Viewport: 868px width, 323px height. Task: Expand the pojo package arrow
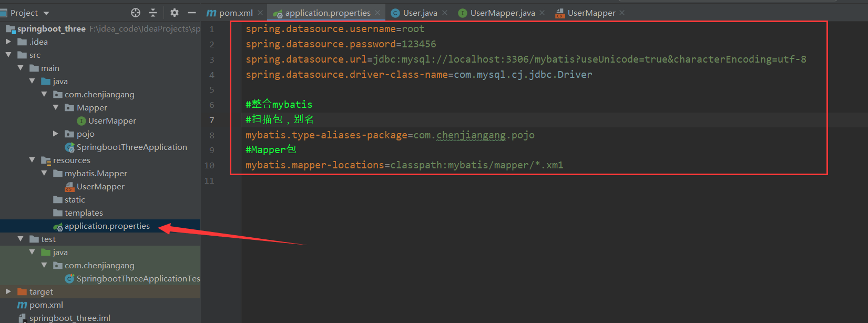56,134
